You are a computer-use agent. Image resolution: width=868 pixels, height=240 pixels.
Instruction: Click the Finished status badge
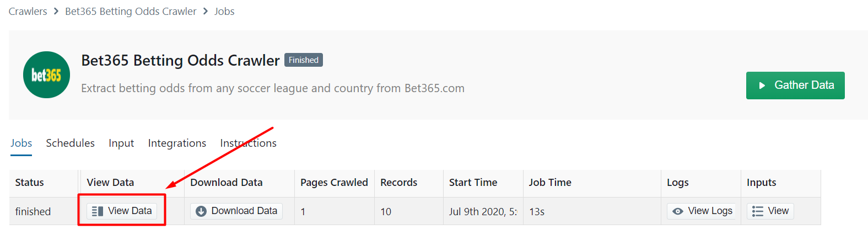(x=304, y=60)
